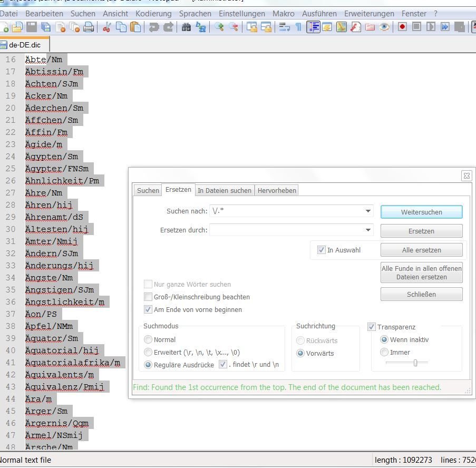Click the line 'Äquatorialafrika/m' in the editor
Image resolution: width=476 pixels, height=468 pixels.
(73, 363)
